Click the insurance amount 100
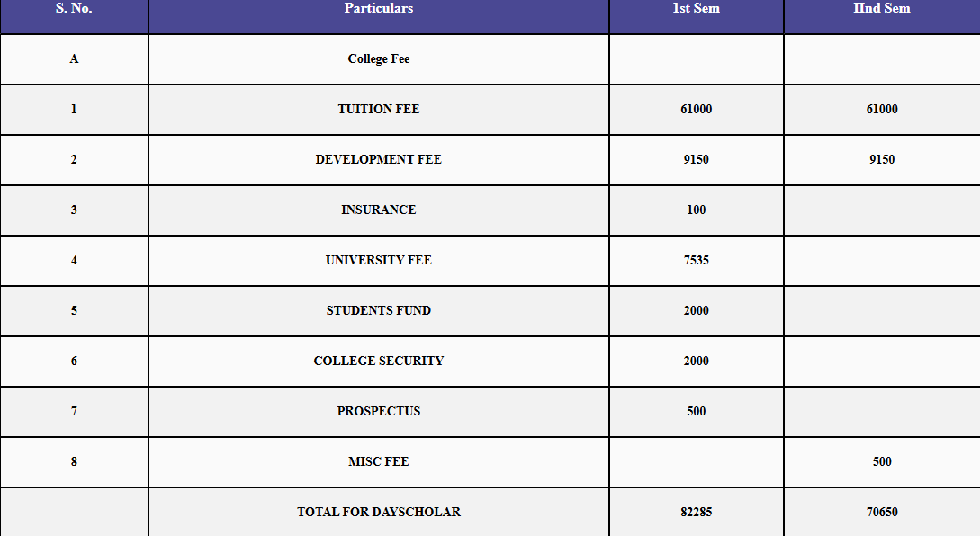This screenshot has height=536, width=980. click(696, 210)
